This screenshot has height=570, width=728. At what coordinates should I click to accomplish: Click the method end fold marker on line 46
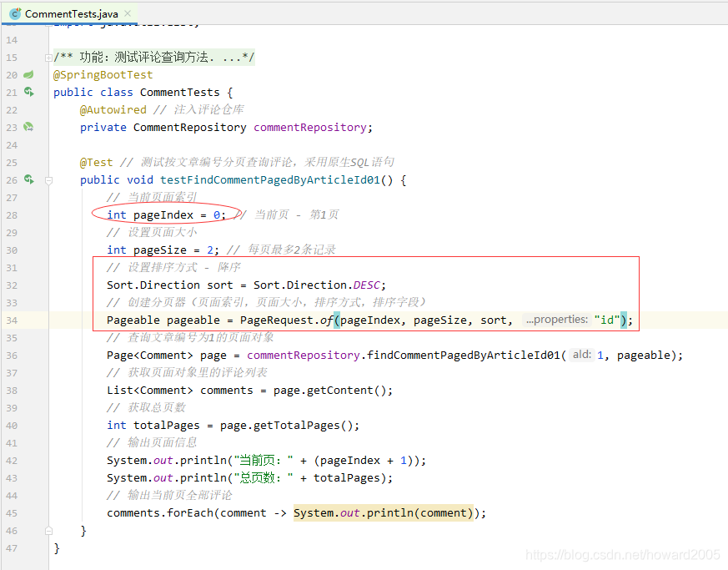click(48, 531)
